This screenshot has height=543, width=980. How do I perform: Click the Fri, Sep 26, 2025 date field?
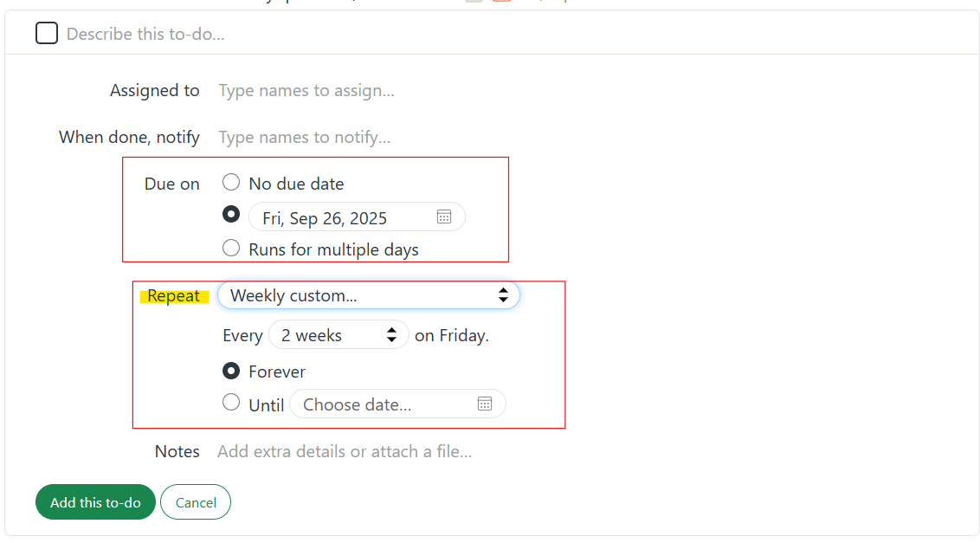357,217
